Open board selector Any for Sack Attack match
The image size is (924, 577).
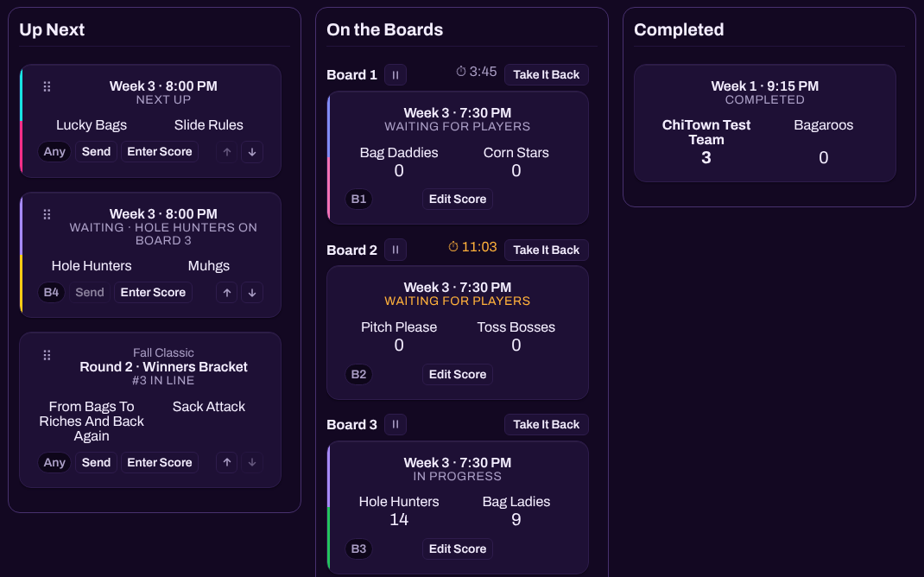[54, 463]
